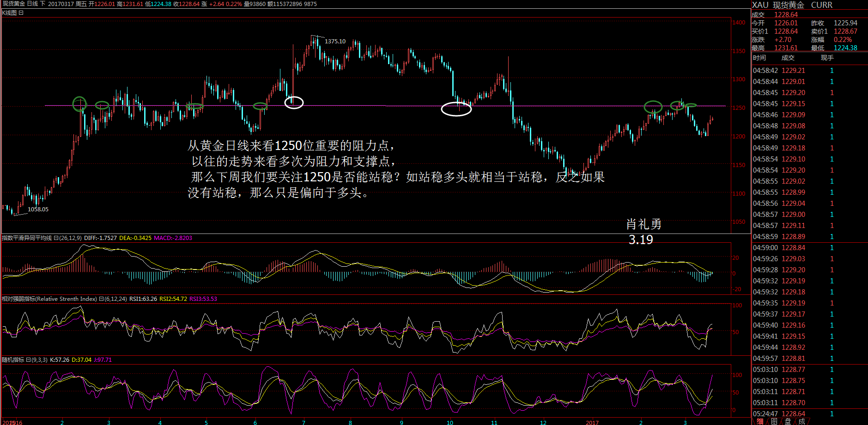Collapse the 随机指标 KDJ panel box
The width and height of the screenshot is (868, 425).
click(x=28, y=360)
